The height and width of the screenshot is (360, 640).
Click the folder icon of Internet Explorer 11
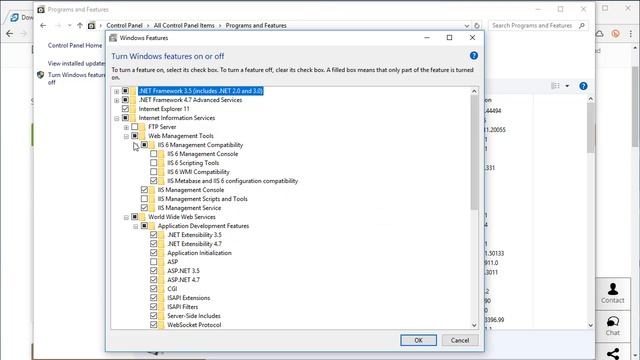click(x=133, y=109)
